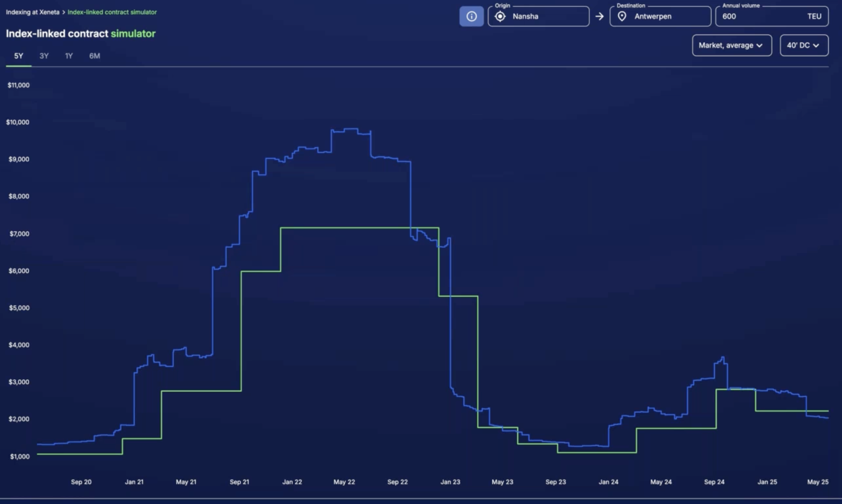
Task: Open the Market, average dropdown
Action: pos(731,45)
